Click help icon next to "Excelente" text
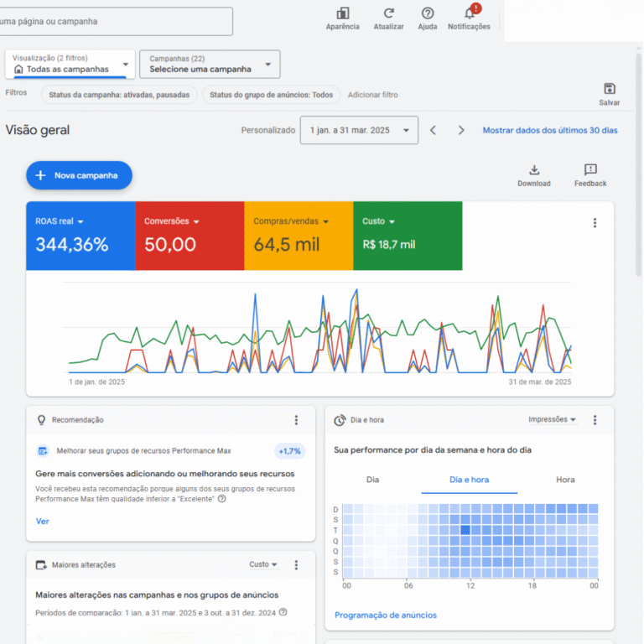The width and height of the screenshot is (644, 644). [x=221, y=499]
